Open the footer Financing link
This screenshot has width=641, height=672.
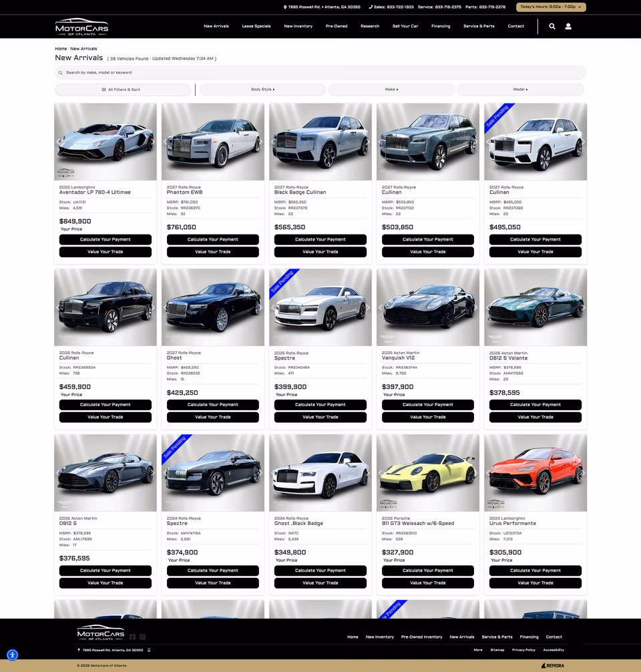click(529, 637)
